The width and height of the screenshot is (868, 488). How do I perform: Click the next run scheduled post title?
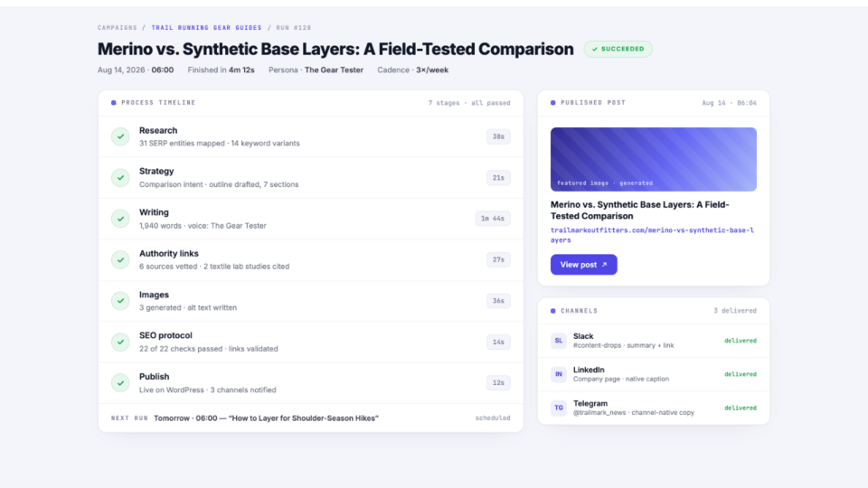click(304, 418)
